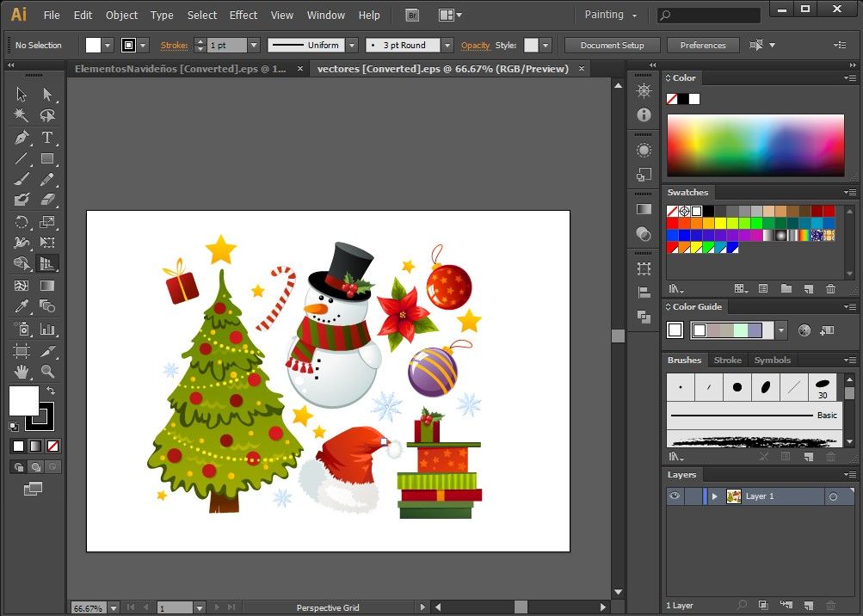Enable Draw Behind mode
This screenshot has width=863, height=616.
[x=36, y=467]
